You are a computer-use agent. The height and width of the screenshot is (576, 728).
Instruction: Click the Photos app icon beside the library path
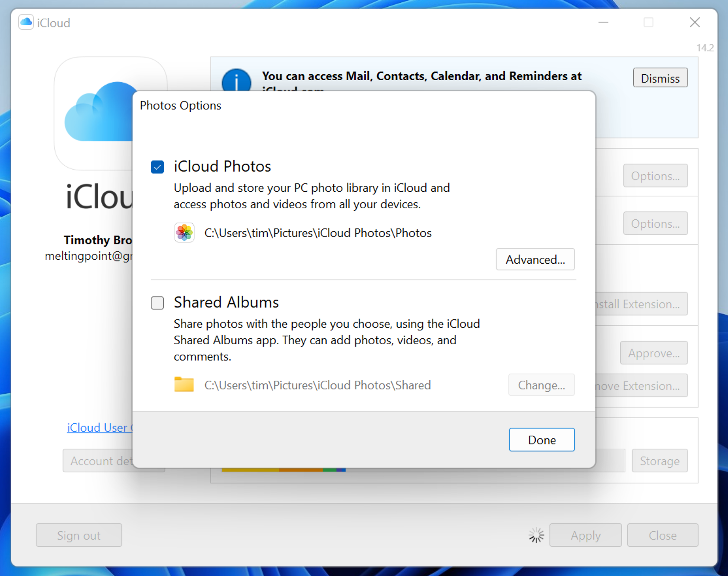pyautogui.click(x=184, y=233)
